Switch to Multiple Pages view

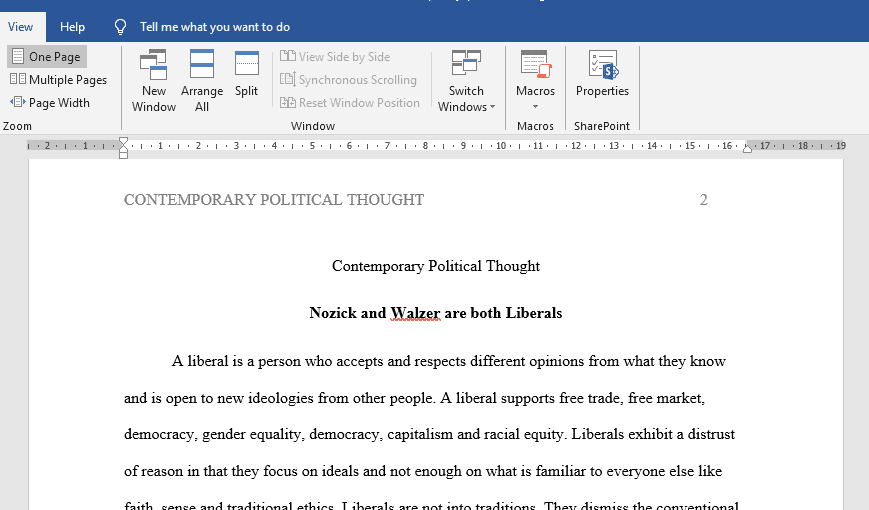58,80
